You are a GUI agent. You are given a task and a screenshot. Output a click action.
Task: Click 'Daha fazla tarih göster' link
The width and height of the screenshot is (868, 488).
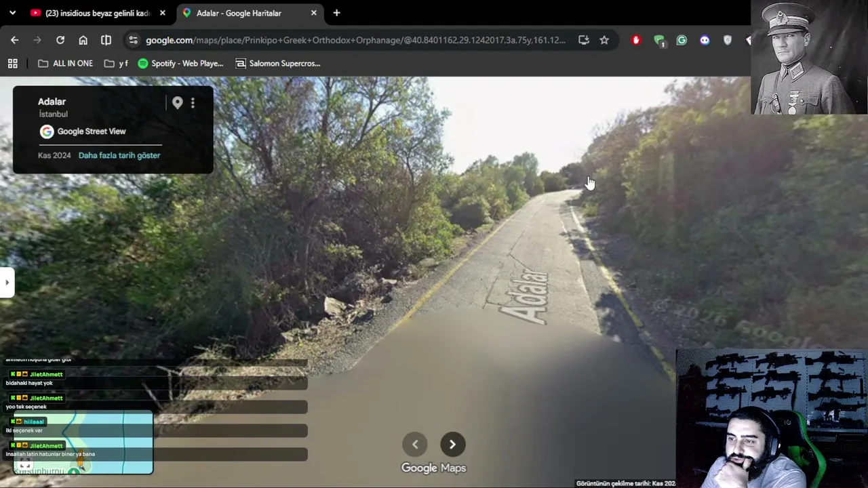[119, 155]
